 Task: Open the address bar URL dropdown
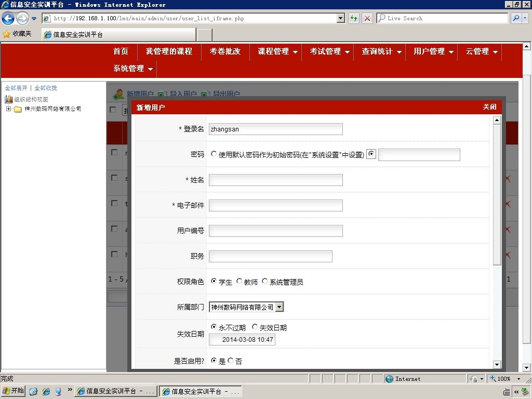coord(341,18)
